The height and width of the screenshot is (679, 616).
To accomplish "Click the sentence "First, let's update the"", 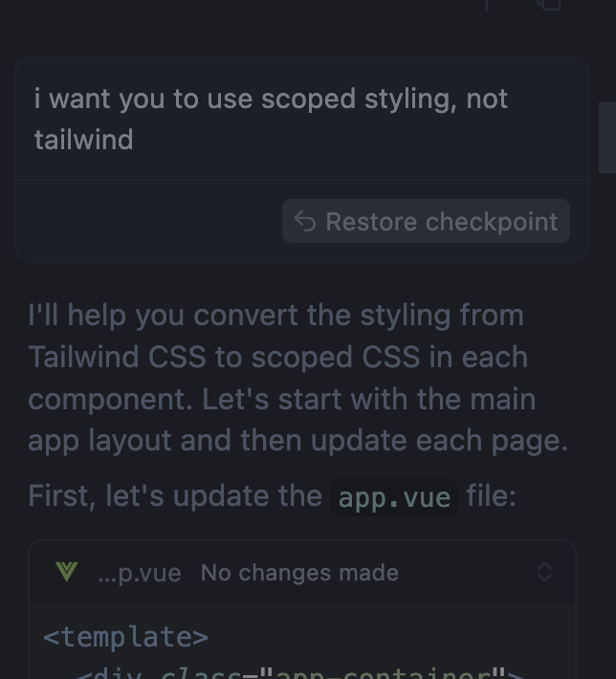I will (175, 495).
